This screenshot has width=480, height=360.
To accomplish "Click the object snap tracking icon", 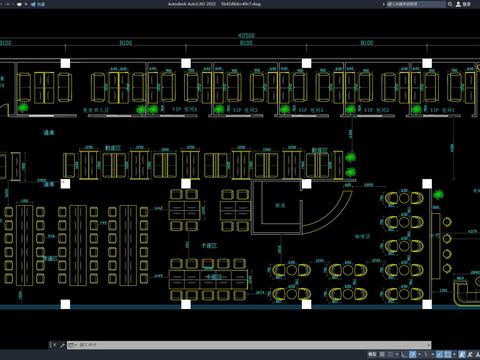I will point(440,354).
